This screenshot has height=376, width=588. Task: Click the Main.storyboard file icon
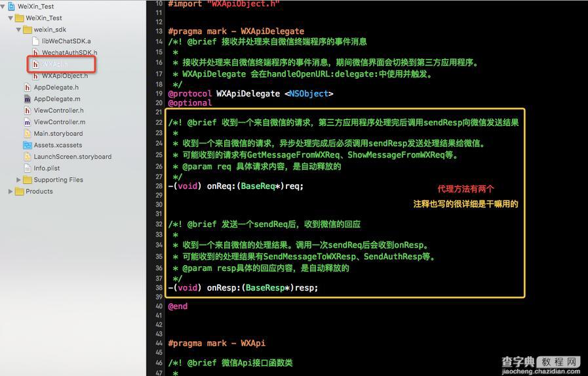pyautogui.click(x=28, y=134)
